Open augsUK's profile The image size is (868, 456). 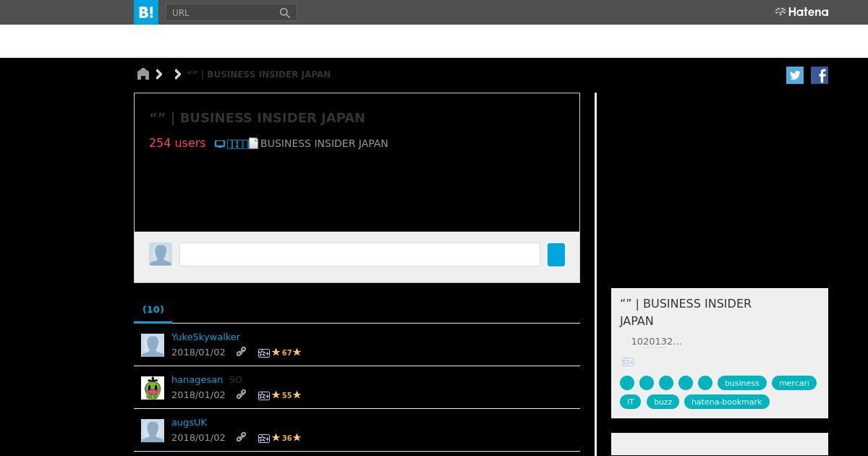pyautogui.click(x=189, y=422)
